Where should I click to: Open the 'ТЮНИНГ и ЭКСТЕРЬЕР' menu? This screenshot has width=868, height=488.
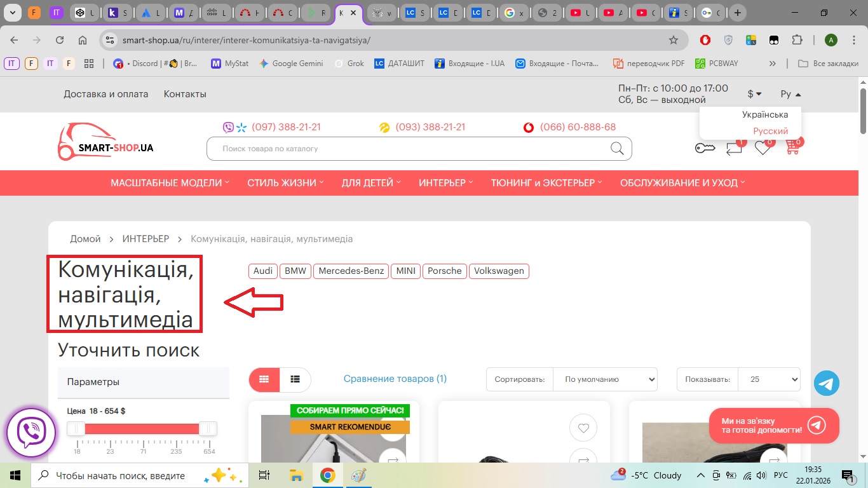(546, 183)
